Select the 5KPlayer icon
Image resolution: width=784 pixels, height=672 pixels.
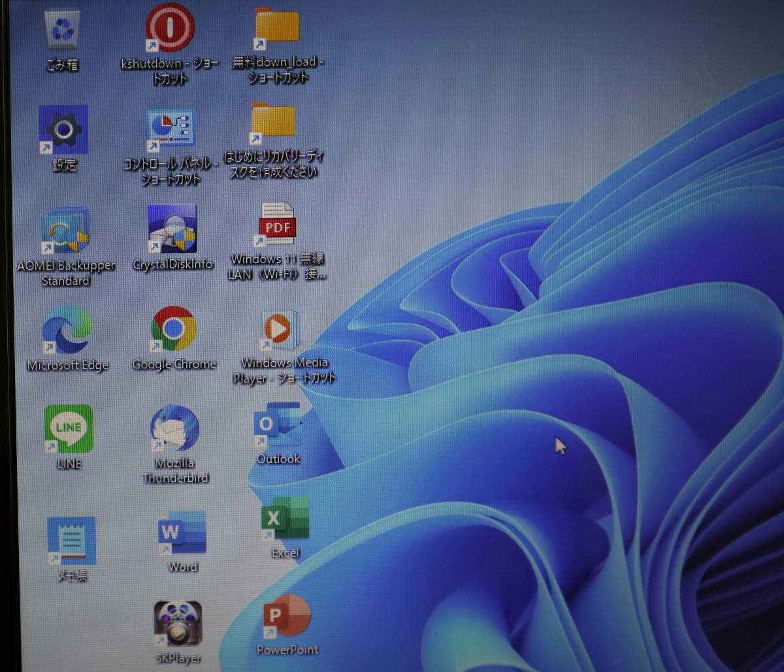pos(178,624)
